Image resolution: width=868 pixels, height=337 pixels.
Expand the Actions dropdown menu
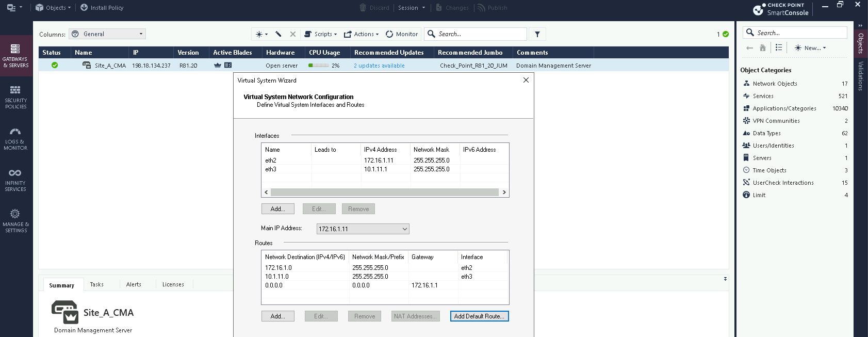pyautogui.click(x=362, y=34)
